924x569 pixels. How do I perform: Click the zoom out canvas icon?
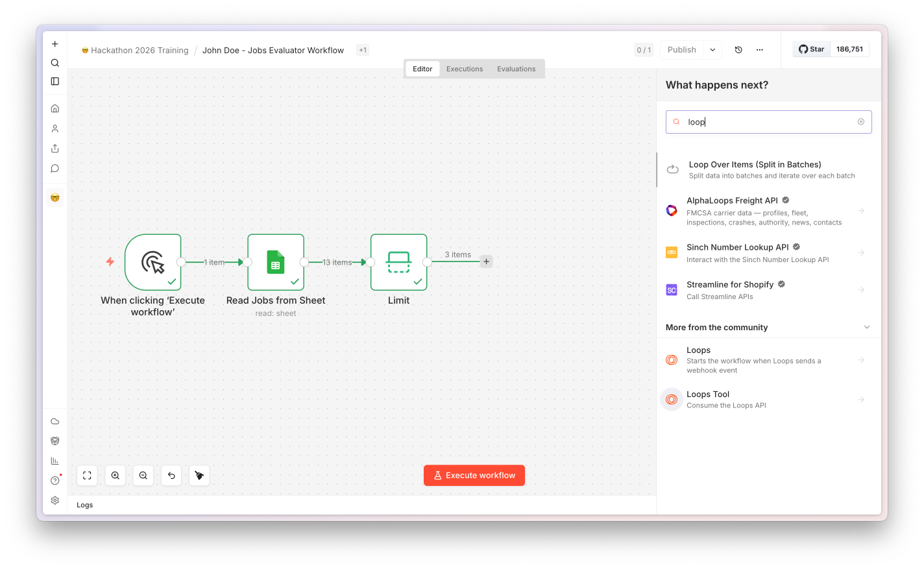pos(143,476)
